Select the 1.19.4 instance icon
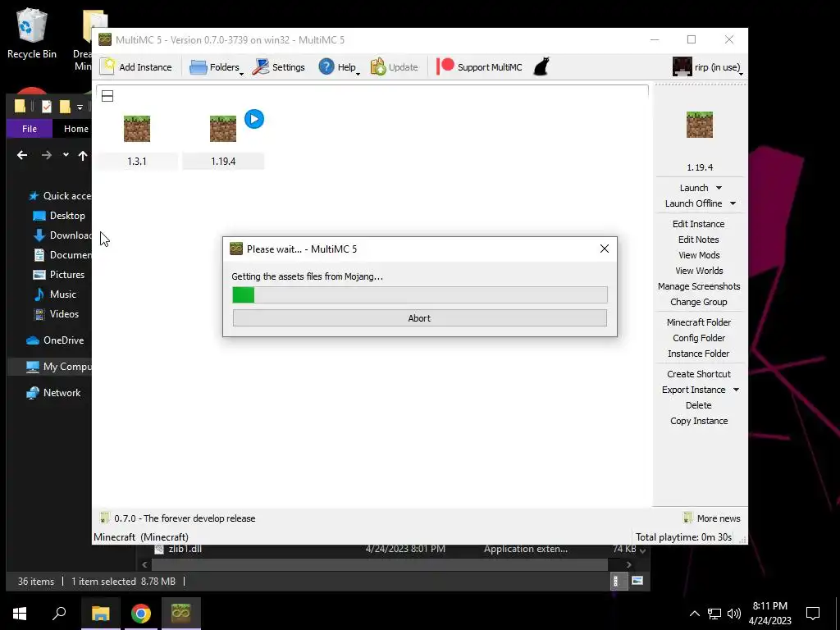This screenshot has height=630, width=840. 223,129
